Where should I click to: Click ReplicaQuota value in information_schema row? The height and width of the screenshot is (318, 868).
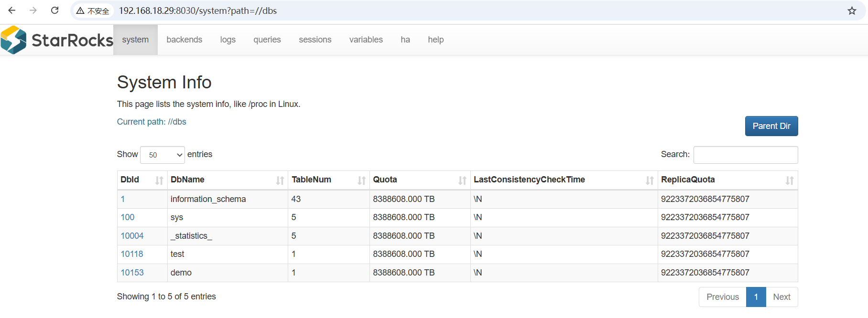(x=705, y=199)
